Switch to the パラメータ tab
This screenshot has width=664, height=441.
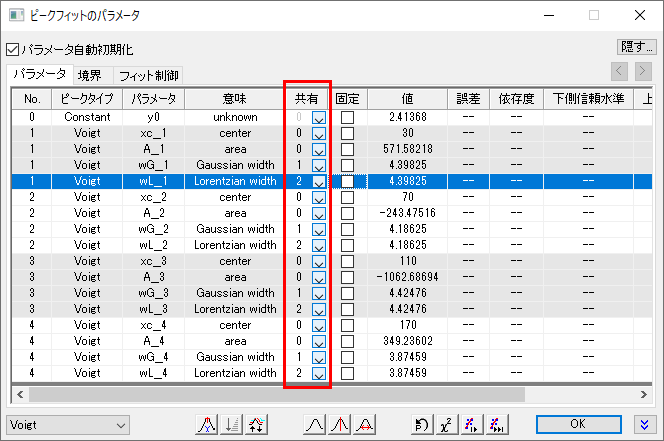(40, 75)
